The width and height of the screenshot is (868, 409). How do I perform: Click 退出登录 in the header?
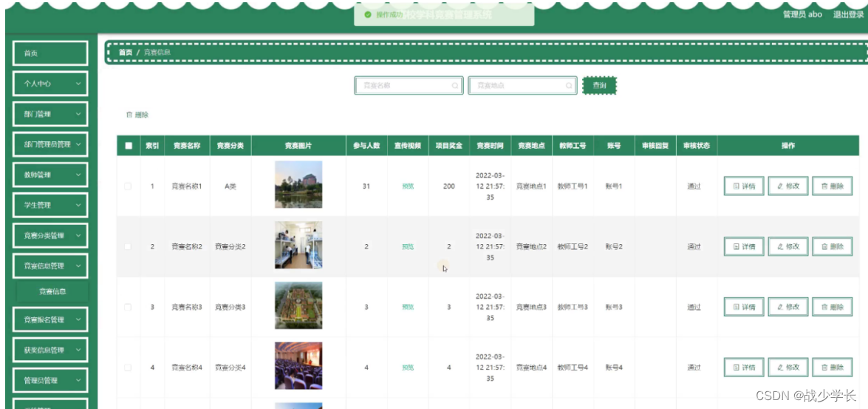[x=849, y=14]
